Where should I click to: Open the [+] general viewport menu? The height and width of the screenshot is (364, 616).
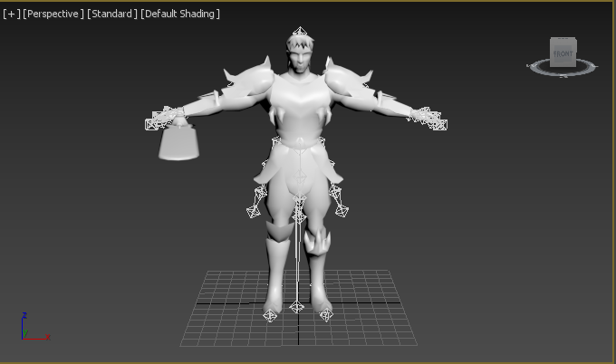click(12, 14)
